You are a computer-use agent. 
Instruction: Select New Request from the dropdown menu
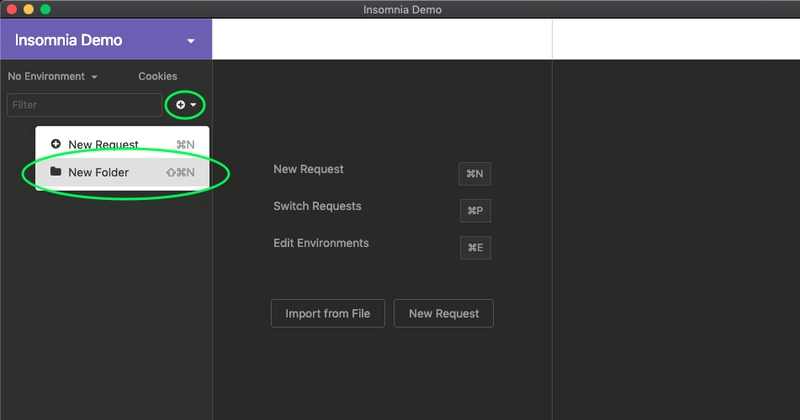point(122,144)
